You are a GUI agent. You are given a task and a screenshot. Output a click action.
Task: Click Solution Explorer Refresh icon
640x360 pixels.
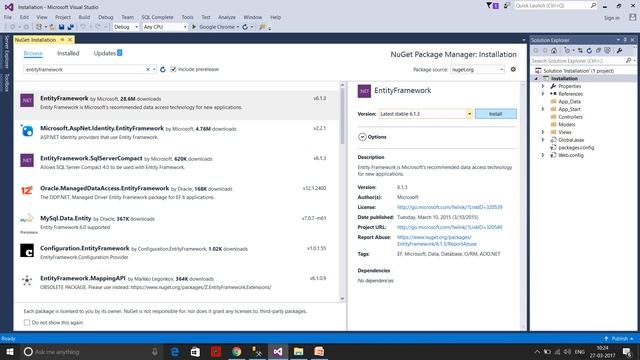point(589,51)
